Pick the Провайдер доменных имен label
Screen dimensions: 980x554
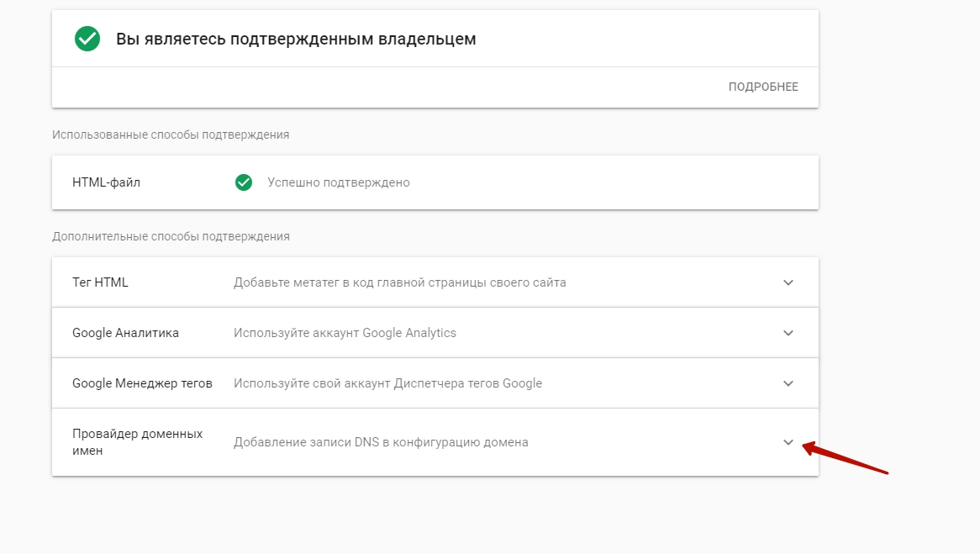click(137, 442)
